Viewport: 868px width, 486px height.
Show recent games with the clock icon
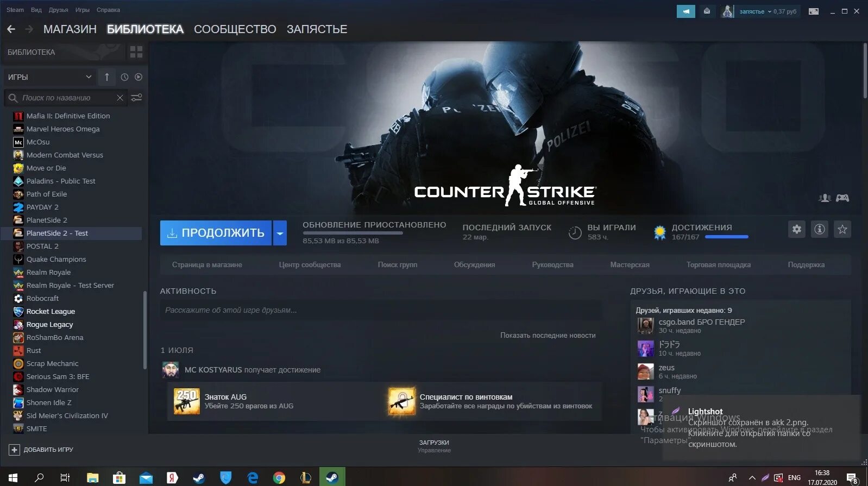pos(124,77)
